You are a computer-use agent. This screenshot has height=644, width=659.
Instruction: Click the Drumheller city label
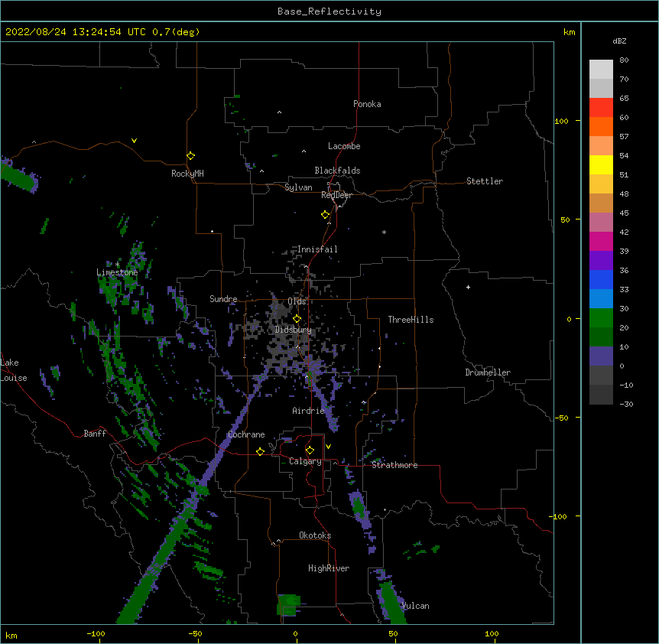pyautogui.click(x=488, y=372)
